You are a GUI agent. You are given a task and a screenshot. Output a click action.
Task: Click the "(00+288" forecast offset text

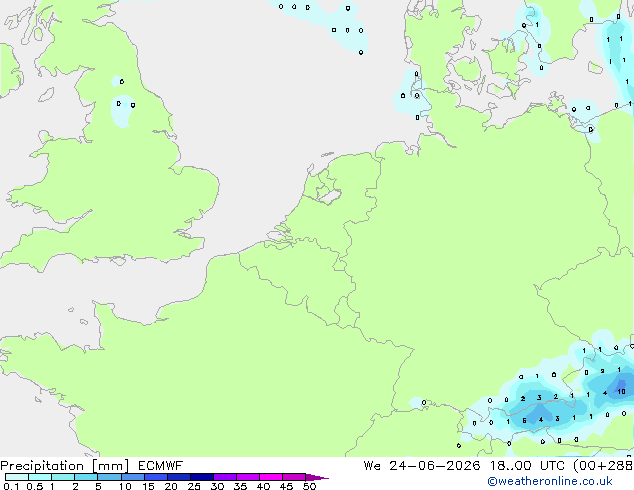pos(603,466)
